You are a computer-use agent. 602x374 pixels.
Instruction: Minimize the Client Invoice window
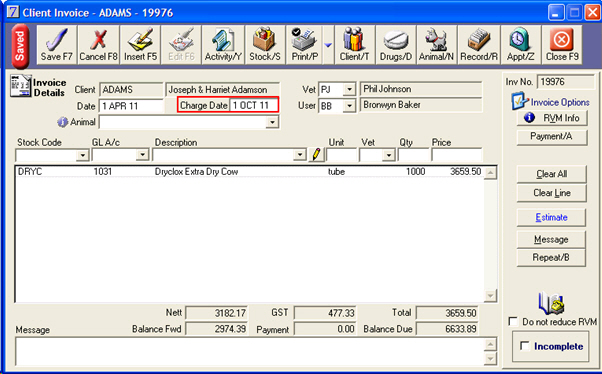(556, 13)
